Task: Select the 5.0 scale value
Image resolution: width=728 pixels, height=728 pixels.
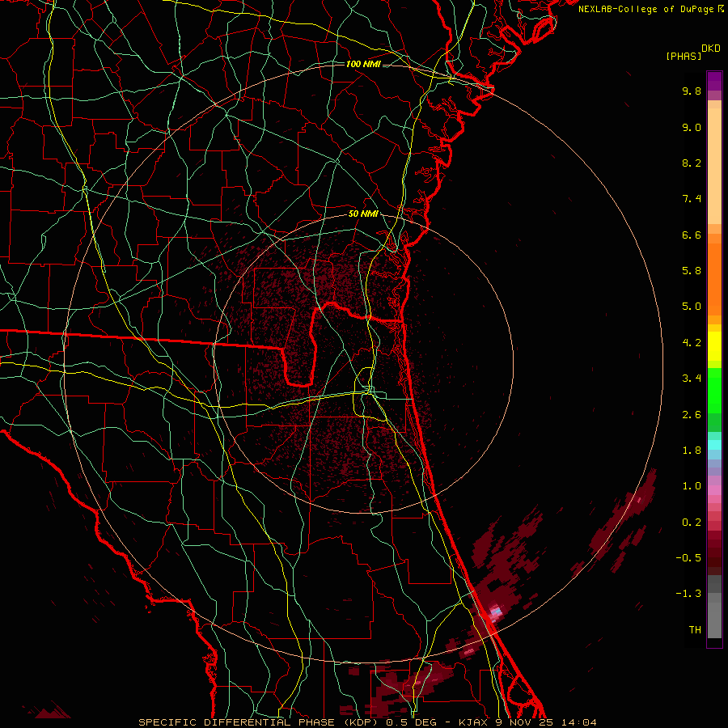Action: click(692, 307)
